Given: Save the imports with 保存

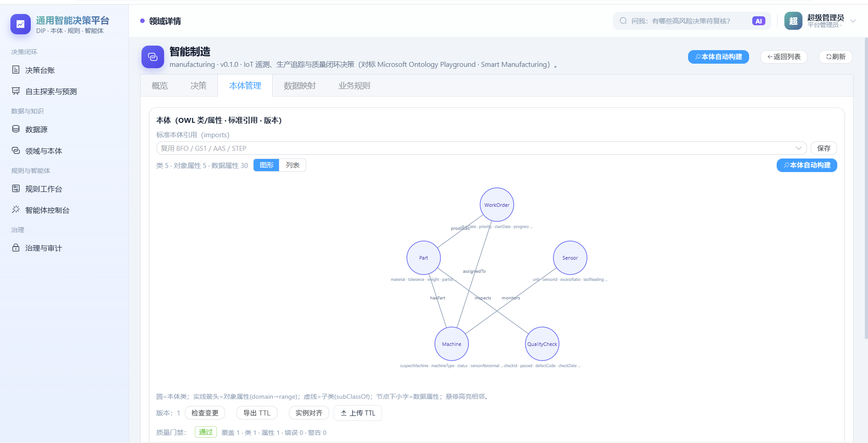Looking at the screenshot, I should [824, 148].
